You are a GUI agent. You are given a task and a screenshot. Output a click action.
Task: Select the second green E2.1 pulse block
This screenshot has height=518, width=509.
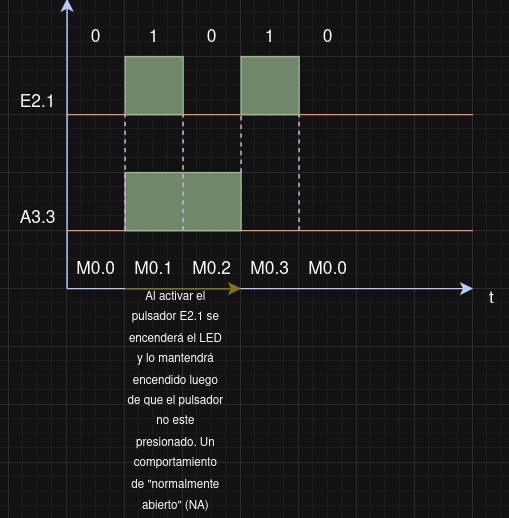[x=270, y=85]
